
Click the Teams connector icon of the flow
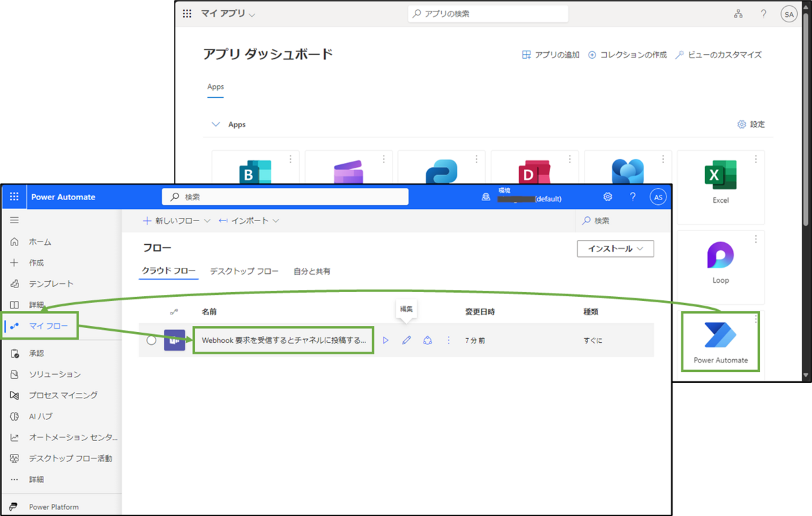(175, 340)
